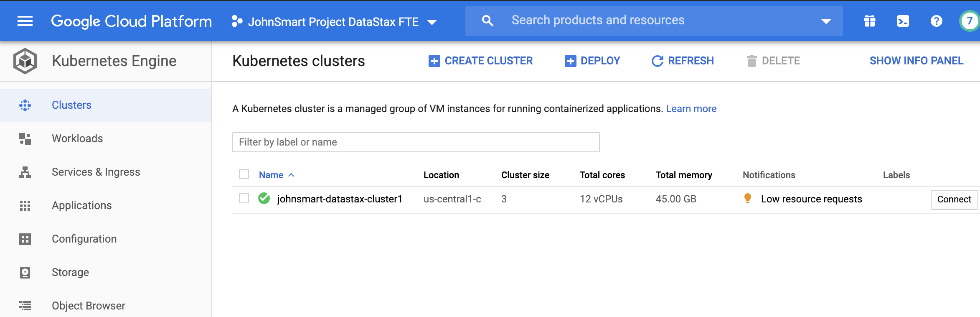Open the free trial gift icon
The width and height of the screenshot is (980, 317).
870,21
